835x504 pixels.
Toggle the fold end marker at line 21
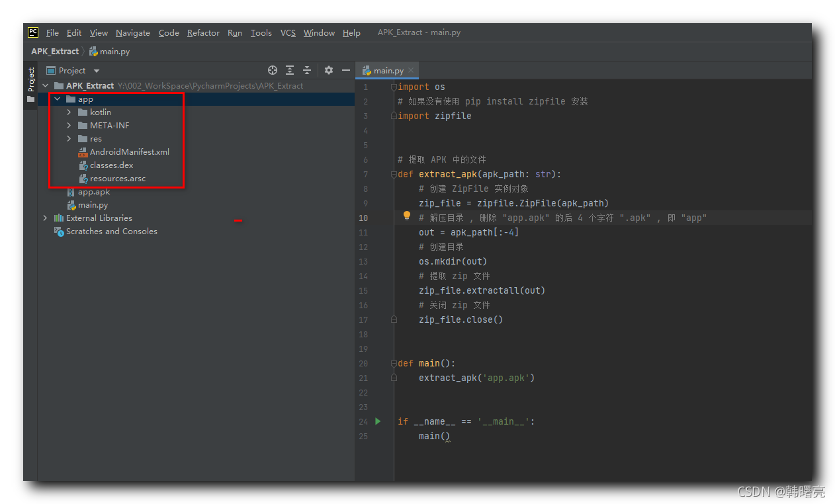click(394, 378)
